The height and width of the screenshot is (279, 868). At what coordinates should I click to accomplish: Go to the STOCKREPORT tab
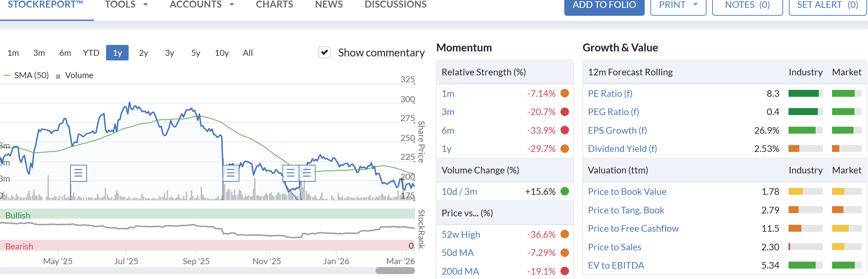point(45,5)
